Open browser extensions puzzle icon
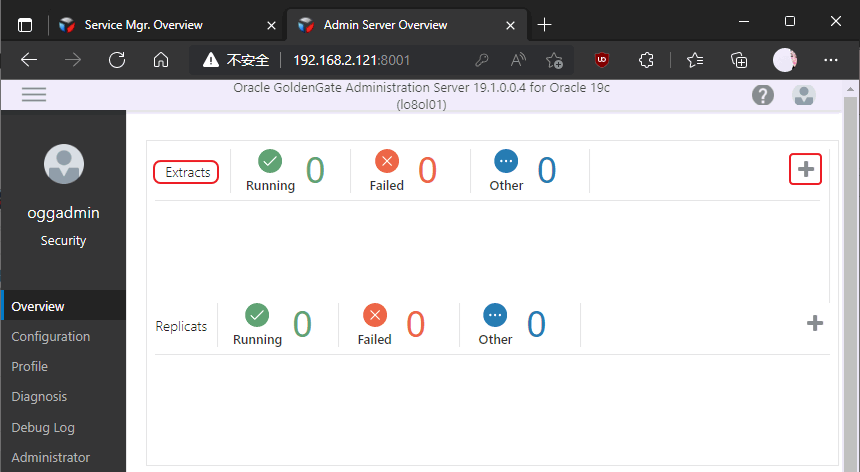This screenshot has height=472, width=860. [645, 60]
